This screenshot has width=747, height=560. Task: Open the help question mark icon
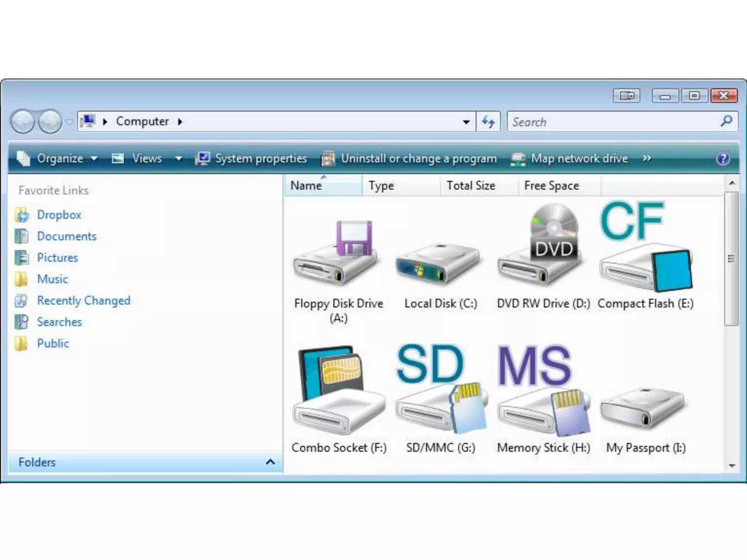(723, 159)
